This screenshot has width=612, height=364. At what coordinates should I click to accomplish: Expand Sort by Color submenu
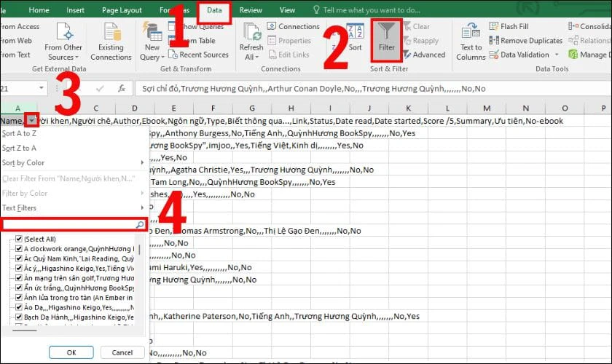click(72, 162)
